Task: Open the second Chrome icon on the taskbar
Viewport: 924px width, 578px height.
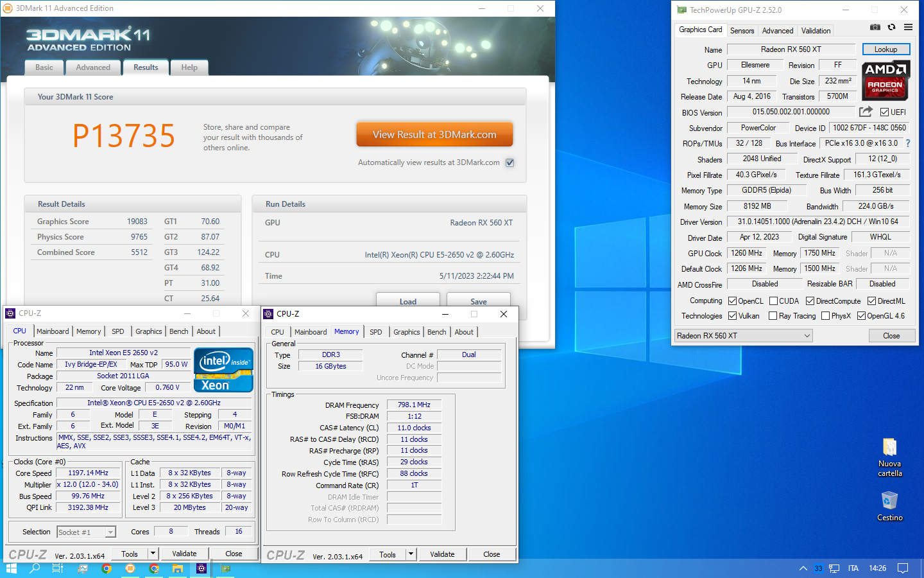Action: click(x=154, y=568)
